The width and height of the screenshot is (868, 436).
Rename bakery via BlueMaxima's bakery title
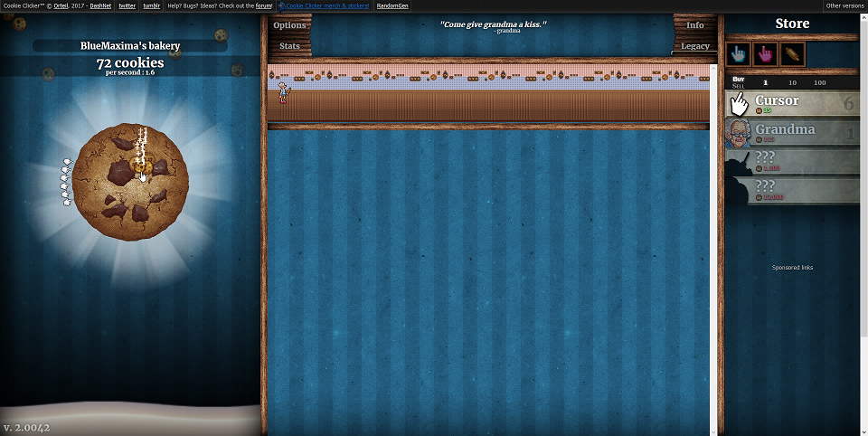pos(130,46)
